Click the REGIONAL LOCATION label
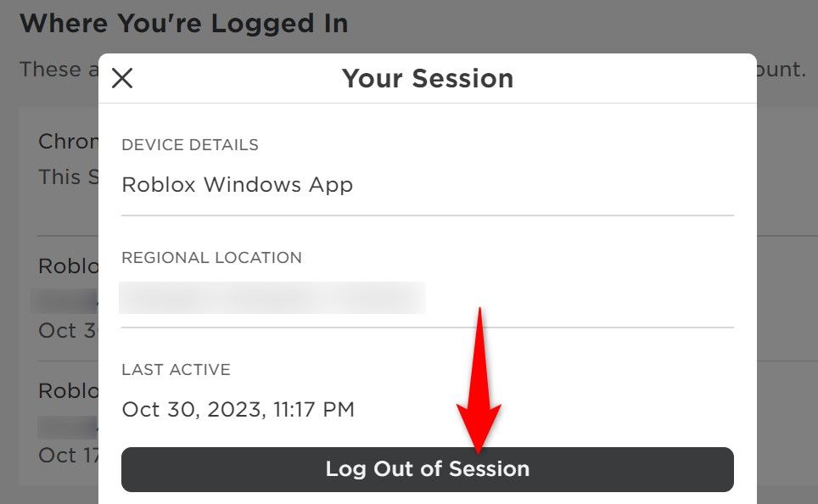Viewport: 818px width, 504px height. [211, 257]
